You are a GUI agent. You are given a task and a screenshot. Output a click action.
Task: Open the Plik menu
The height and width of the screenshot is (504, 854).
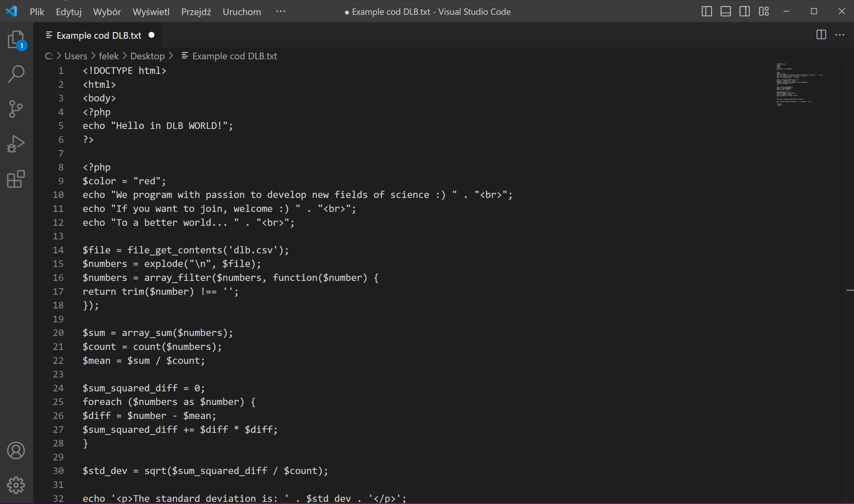click(x=37, y=12)
